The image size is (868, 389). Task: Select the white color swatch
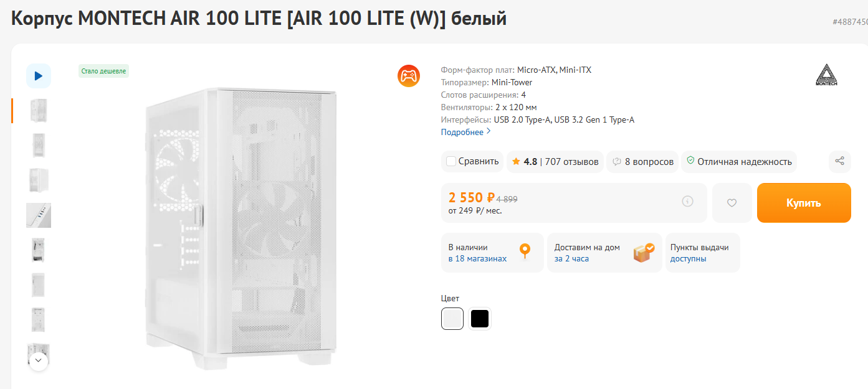click(x=452, y=319)
